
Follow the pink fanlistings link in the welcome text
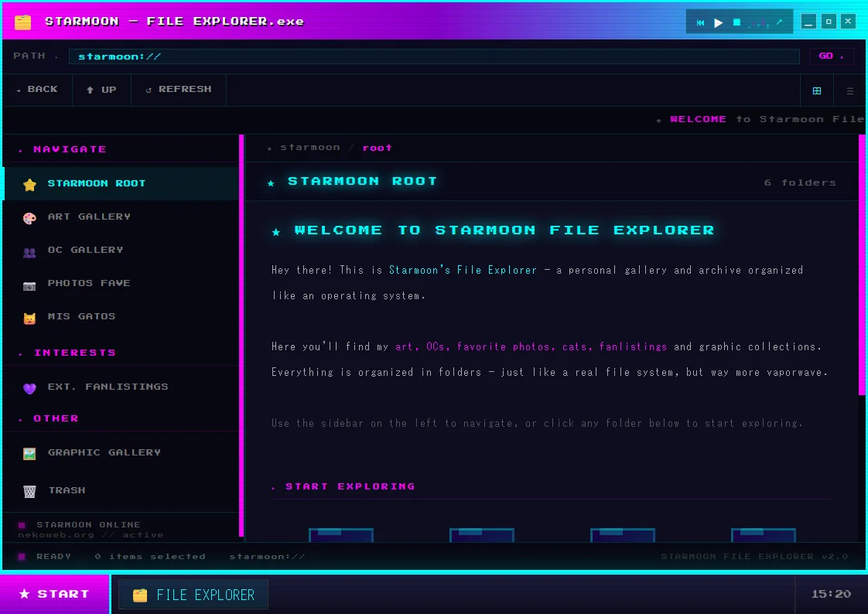[x=634, y=347]
